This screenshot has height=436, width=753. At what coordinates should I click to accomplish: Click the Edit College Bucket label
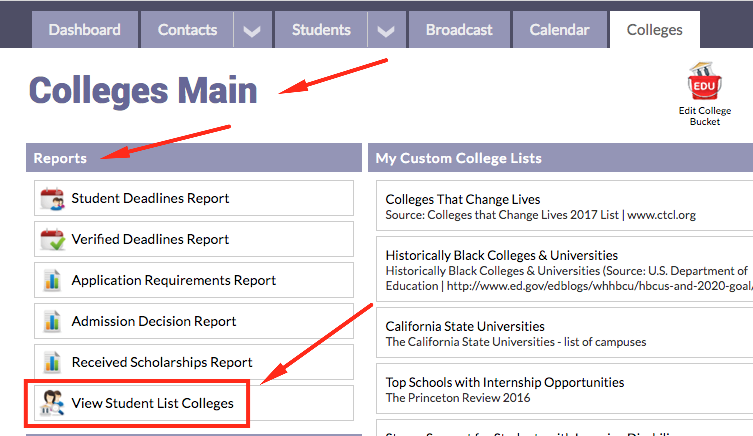click(x=704, y=116)
